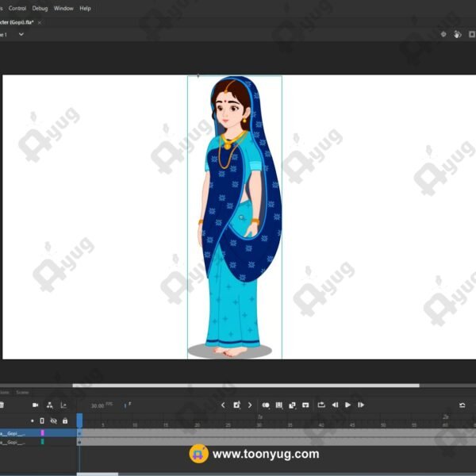Click frame 30 on the timeline ruler
Image resolution: width=476 pixels, height=476 pixels.
pyautogui.click(x=259, y=424)
